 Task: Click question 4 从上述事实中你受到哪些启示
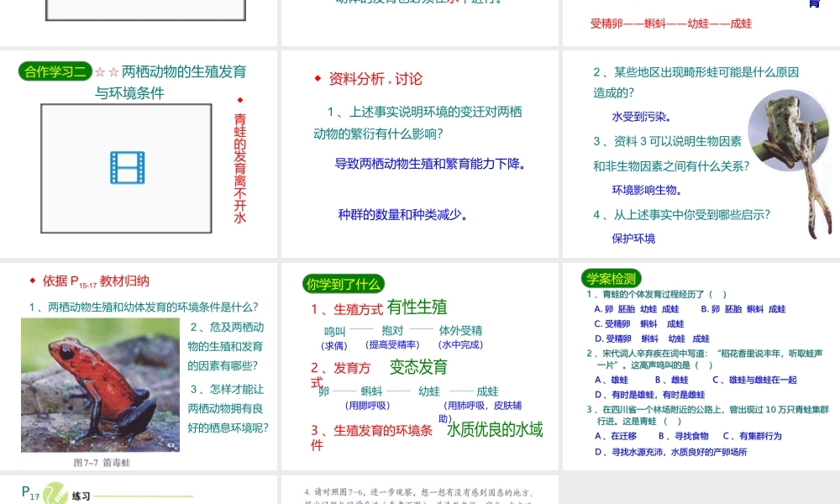click(x=681, y=214)
